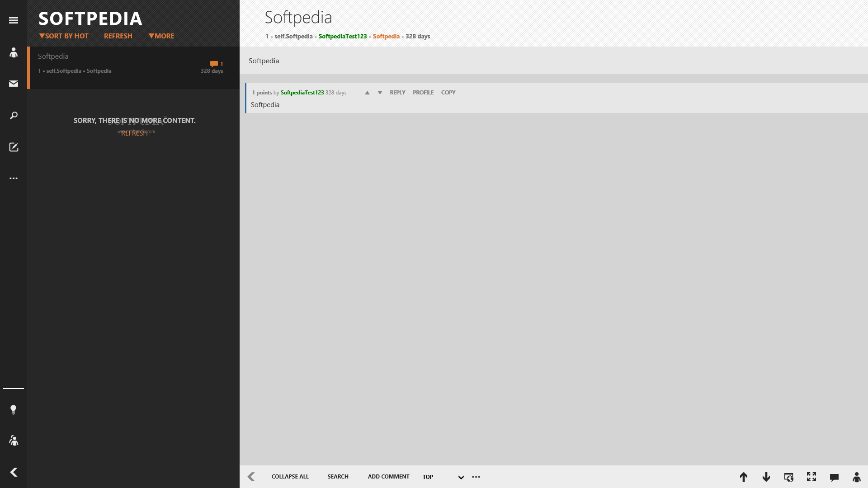868x488 pixels.
Task: Toggle fullscreen with the expand icon
Action: tap(811, 477)
